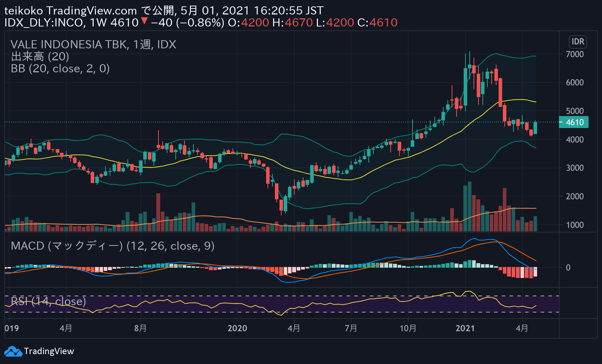Click the 2020 time axis label
Viewport: 602px width, 364px height.
tap(237, 328)
